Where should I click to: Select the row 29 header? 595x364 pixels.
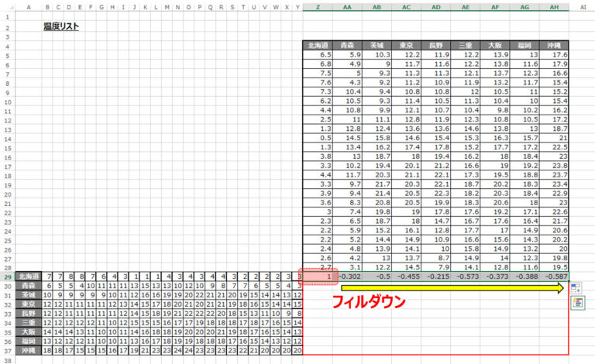pos(8,276)
